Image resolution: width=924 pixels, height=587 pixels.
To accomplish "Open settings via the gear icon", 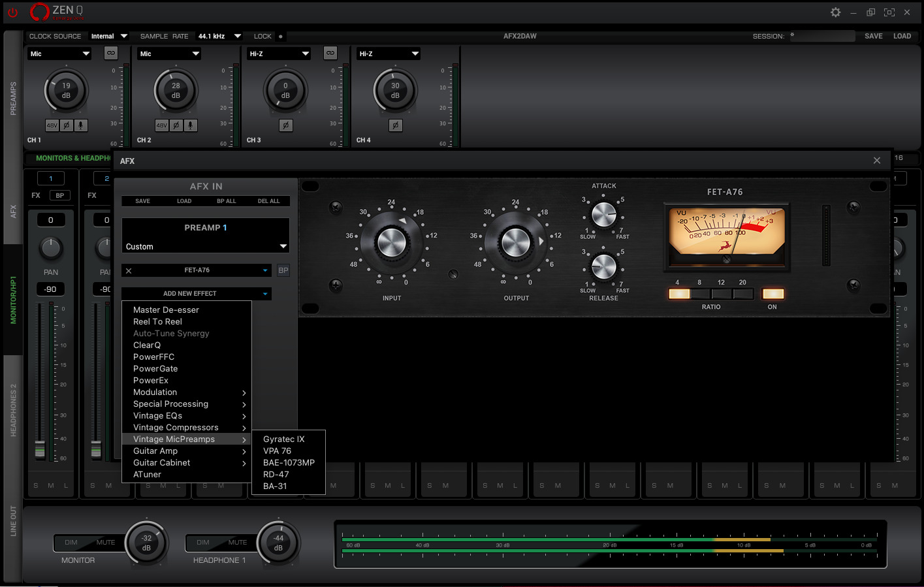I will coord(835,12).
